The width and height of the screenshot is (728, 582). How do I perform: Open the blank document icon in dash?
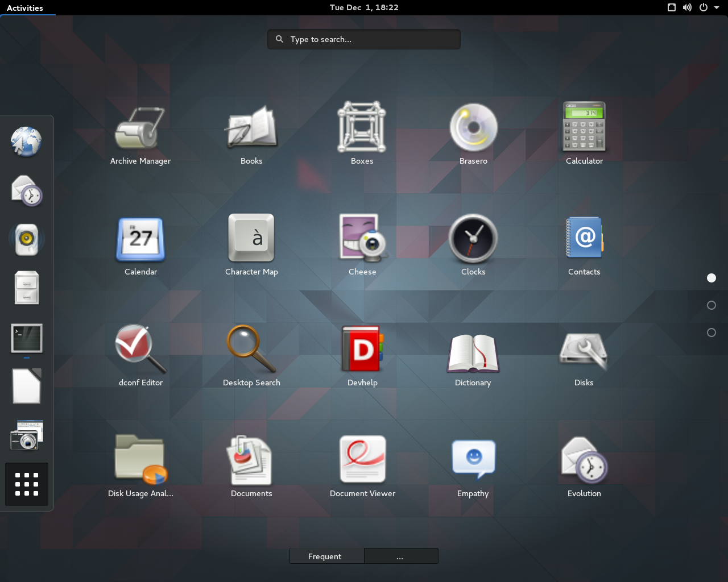tap(27, 386)
